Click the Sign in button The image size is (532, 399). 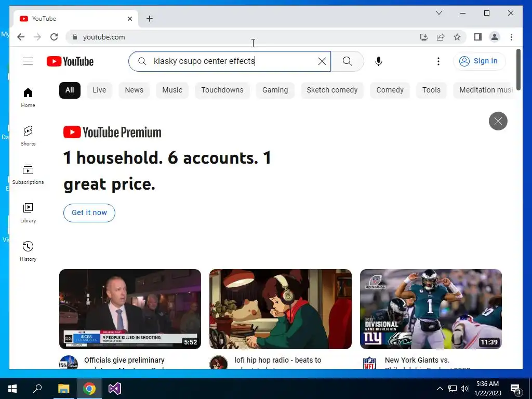[479, 61]
